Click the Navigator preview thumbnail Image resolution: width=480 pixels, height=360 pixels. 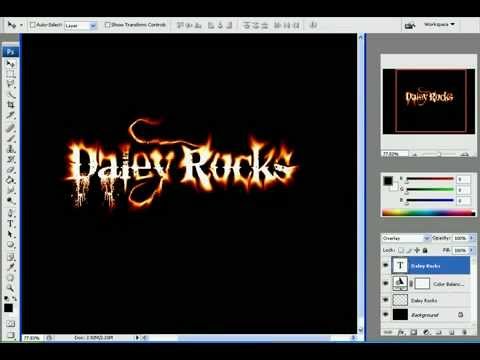(429, 102)
